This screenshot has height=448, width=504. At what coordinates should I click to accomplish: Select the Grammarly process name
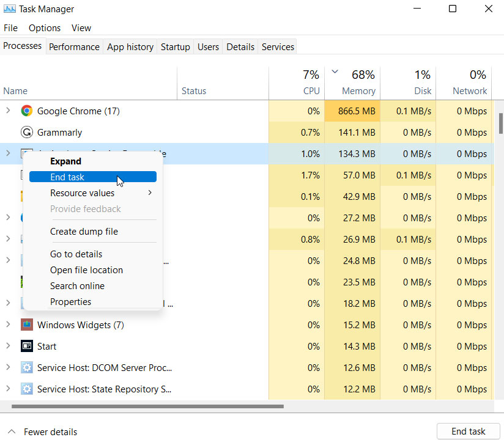click(x=59, y=132)
